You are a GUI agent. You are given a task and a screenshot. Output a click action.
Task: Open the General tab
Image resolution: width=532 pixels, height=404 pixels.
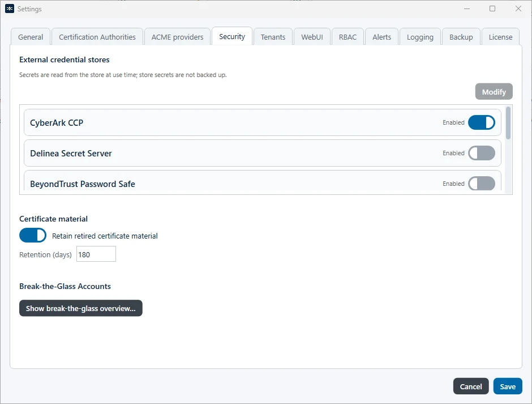click(x=31, y=37)
